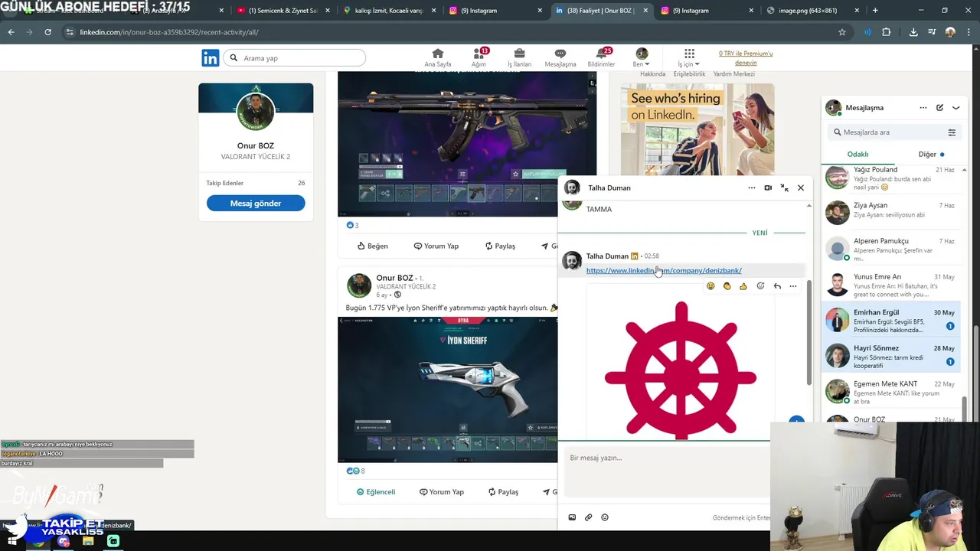Like the vandal post with Beğen
This screenshot has width=980, height=551.
[373, 246]
